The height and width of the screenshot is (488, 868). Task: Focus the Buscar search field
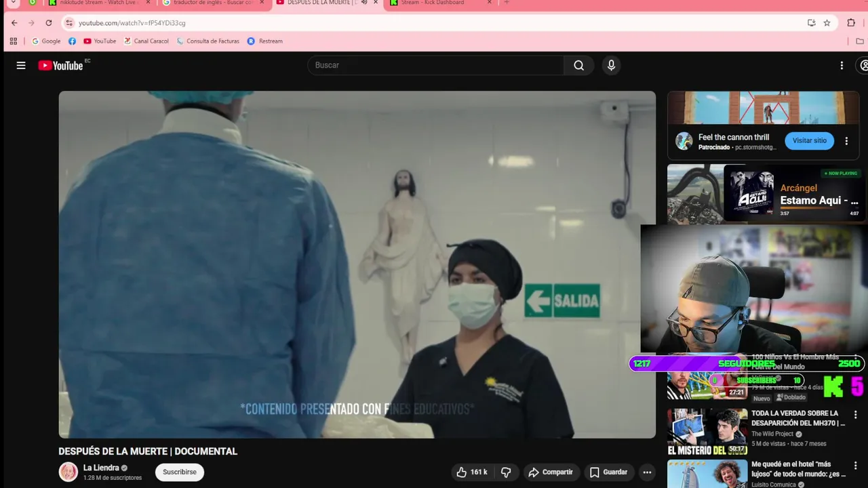point(435,65)
